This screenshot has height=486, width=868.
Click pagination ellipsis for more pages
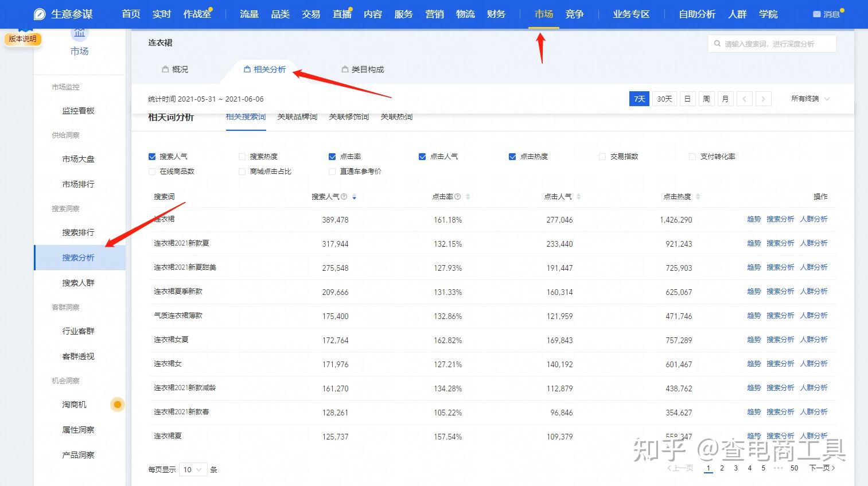(778, 468)
